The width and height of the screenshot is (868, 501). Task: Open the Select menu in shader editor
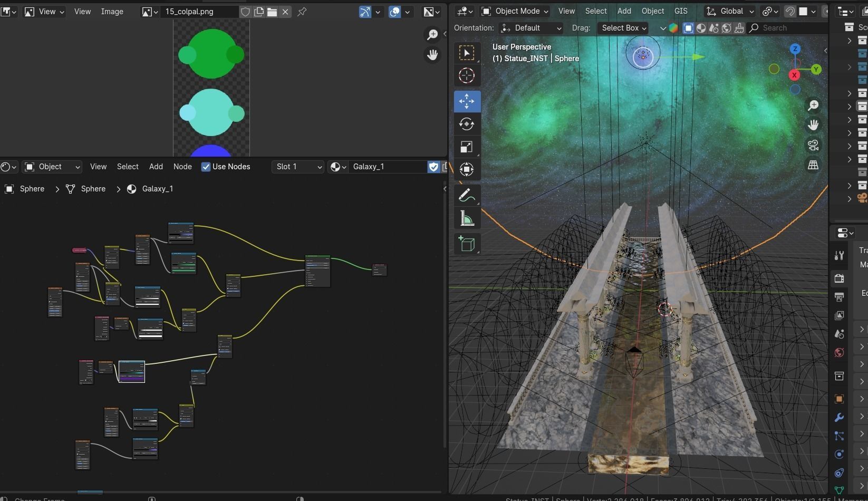coord(128,167)
